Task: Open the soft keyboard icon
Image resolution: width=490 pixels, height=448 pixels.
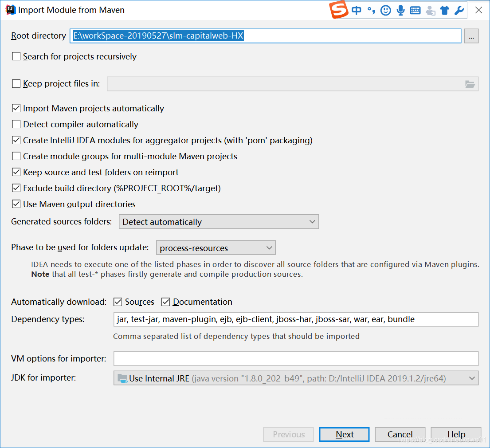Action: pos(415,10)
